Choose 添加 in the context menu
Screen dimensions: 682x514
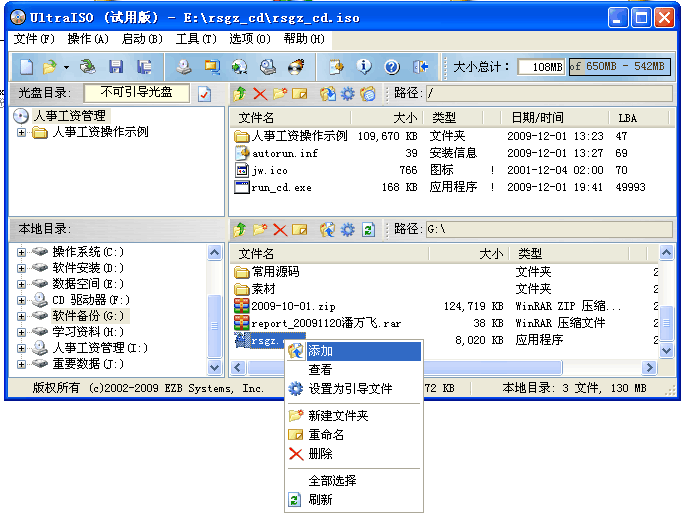click(354, 351)
